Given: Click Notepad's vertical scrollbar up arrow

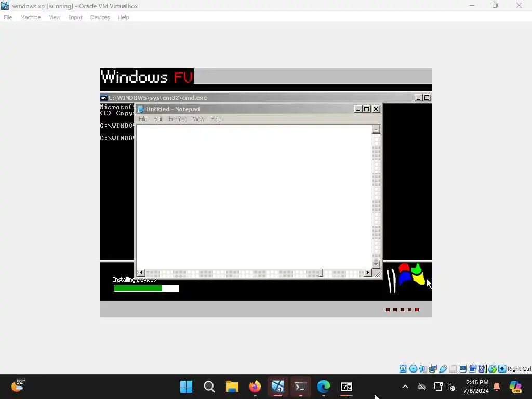Looking at the screenshot, I should (x=376, y=129).
